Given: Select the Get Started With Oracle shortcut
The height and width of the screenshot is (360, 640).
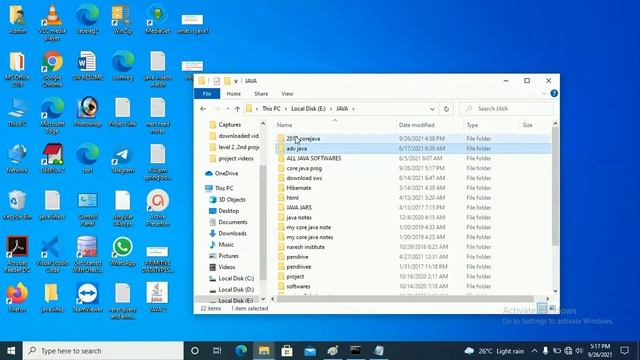Looking at the screenshot, I should coord(87,255).
